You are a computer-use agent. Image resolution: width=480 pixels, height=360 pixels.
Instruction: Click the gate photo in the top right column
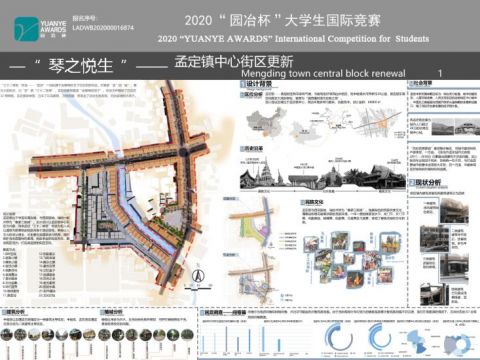[467, 127]
